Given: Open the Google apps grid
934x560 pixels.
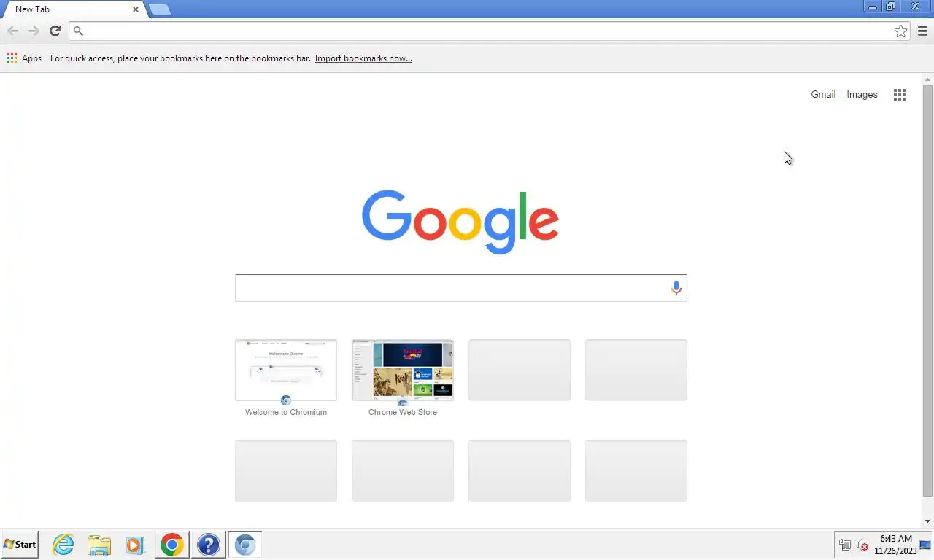Looking at the screenshot, I should pos(900,95).
